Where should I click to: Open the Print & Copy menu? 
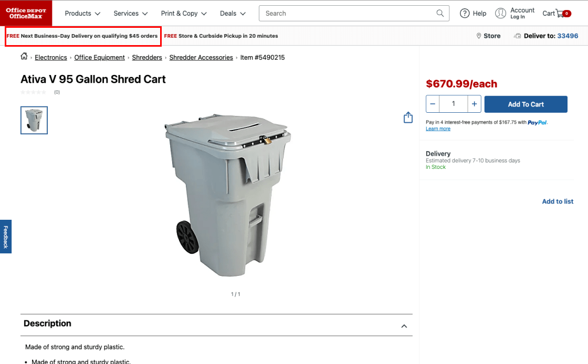pos(184,14)
